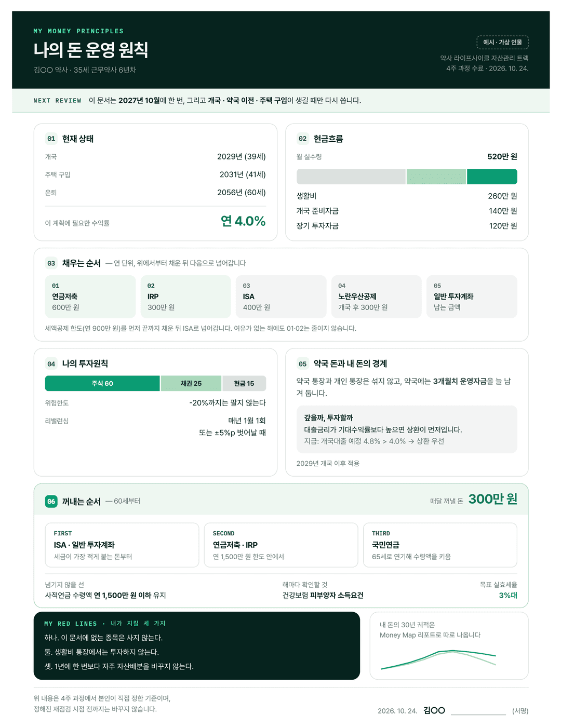Select the title '나의 돈 운영 원칙'

(91, 50)
